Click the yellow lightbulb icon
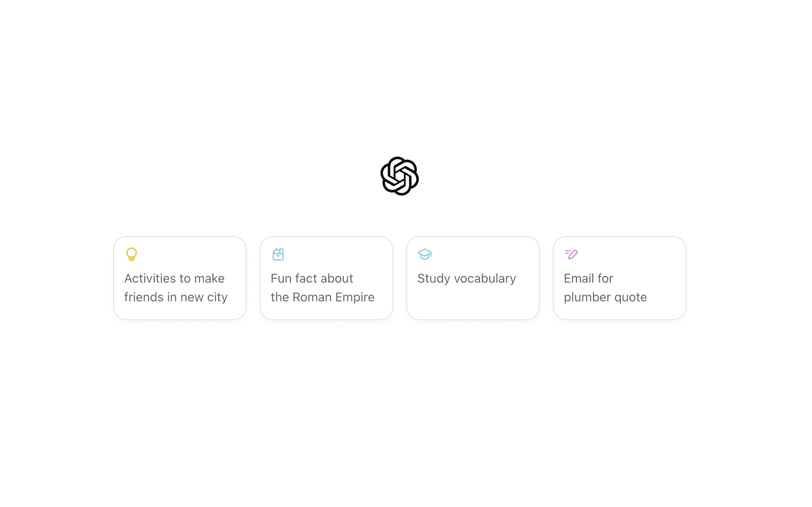Screen dimensions: 812x507 tap(132, 254)
